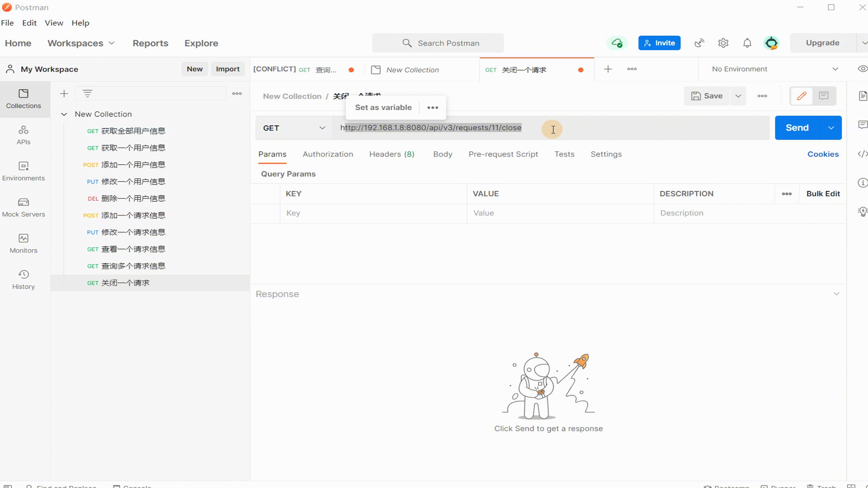Click the capture requests satellite icon
Viewport: 868px width, 488px height.
click(x=699, y=43)
